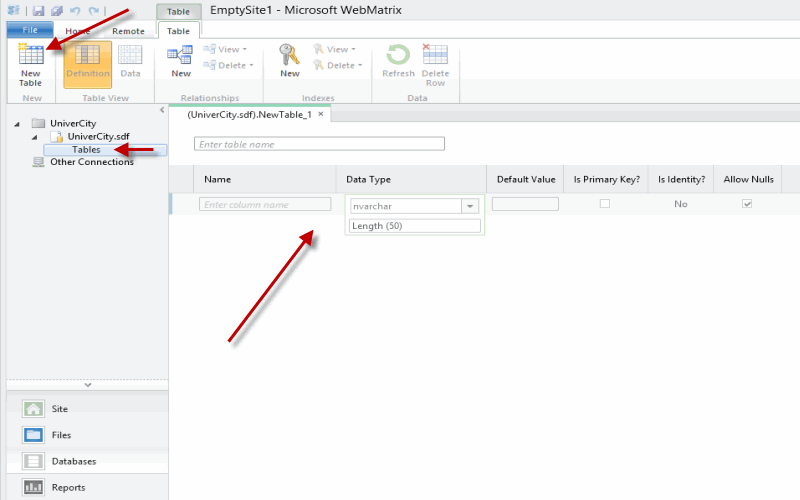Image resolution: width=800 pixels, height=500 pixels.
Task: Toggle the Allow Nulls checkbox
Action: pyautogui.click(x=747, y=204)
